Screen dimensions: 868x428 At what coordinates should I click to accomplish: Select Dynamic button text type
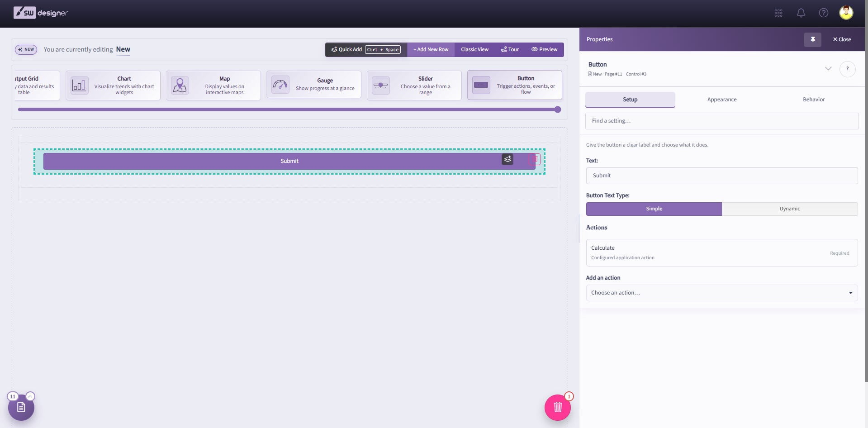pos(790,209)
